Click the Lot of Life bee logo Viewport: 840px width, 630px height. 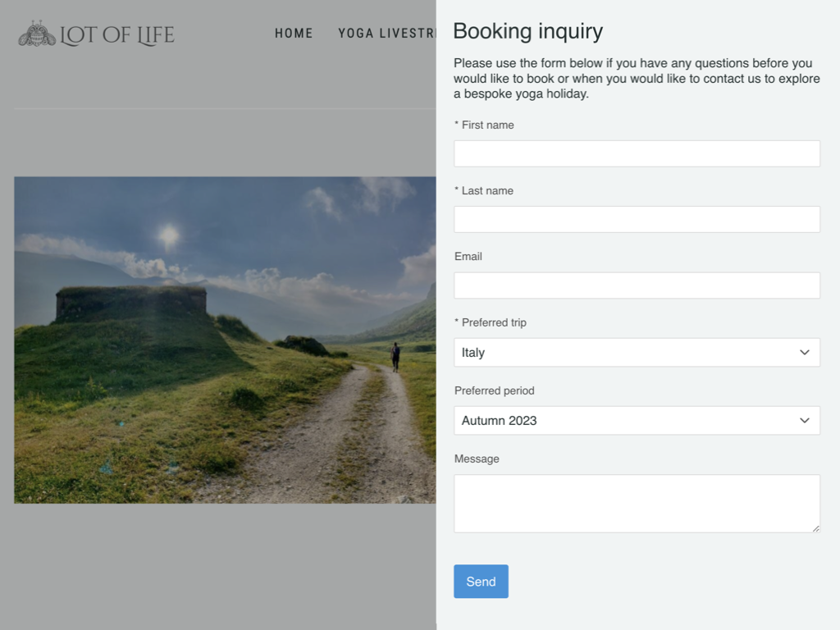[34, 34]
